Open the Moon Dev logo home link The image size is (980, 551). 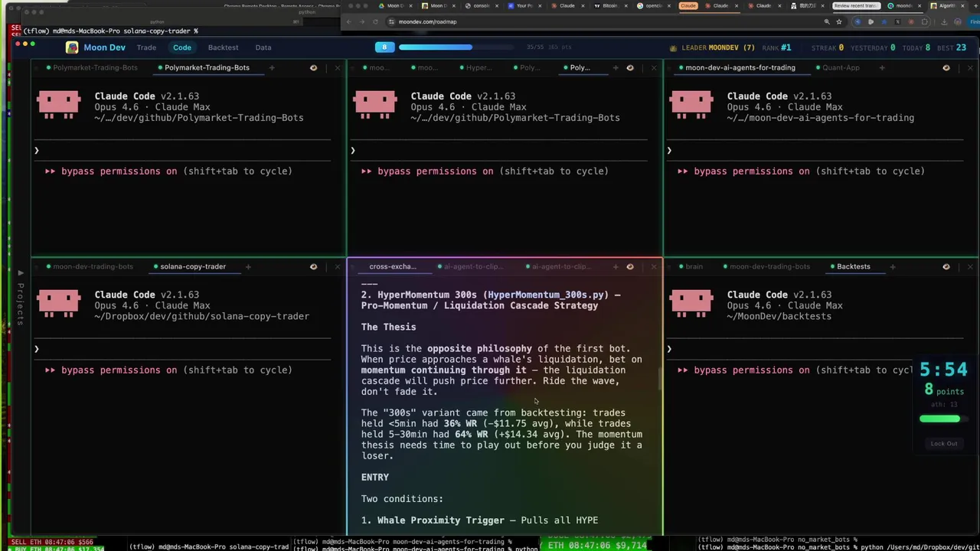pos(96,47)
